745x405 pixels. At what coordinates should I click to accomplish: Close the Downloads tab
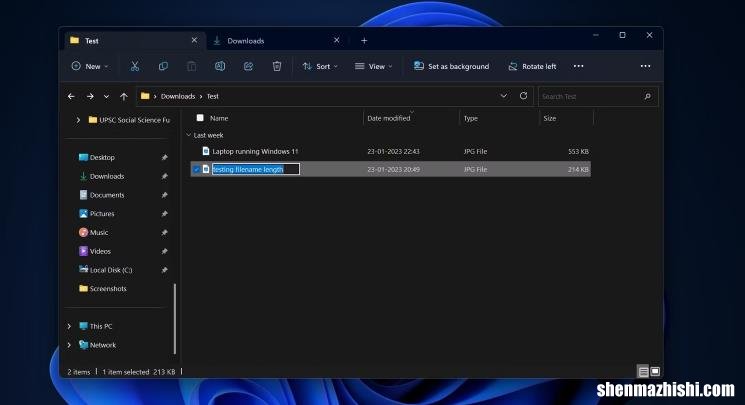tap(336, 40)
